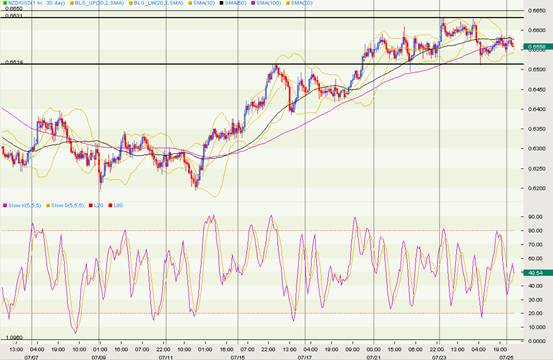Click the 07/15 date label on time axis
553x360 pixels.
[x=237, y=357]
